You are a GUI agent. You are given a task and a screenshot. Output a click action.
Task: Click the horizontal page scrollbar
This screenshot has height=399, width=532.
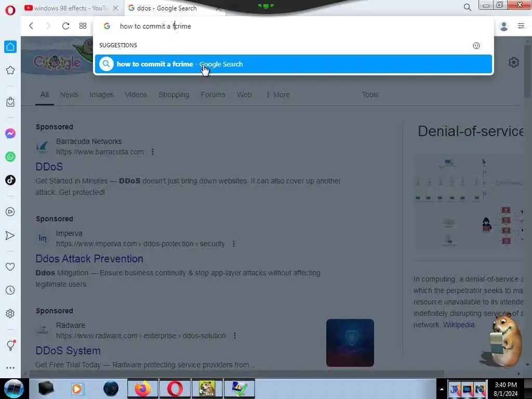237,374
